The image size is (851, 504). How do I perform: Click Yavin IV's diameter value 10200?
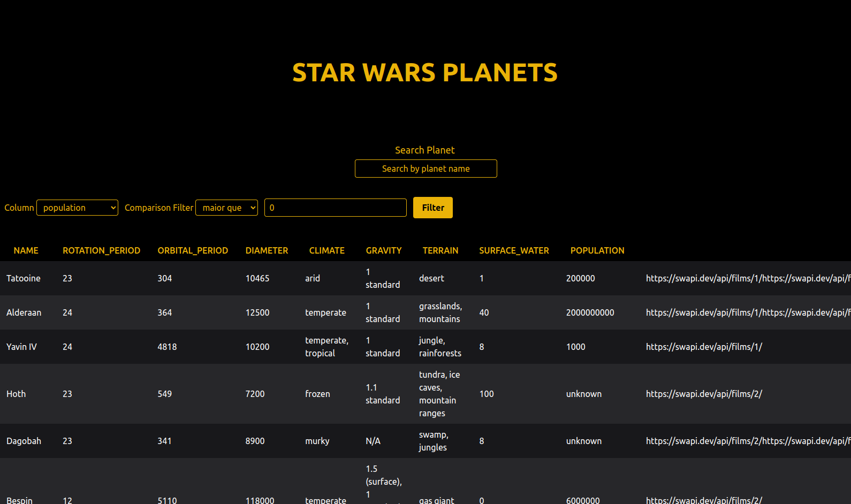(x=257, y=347)
